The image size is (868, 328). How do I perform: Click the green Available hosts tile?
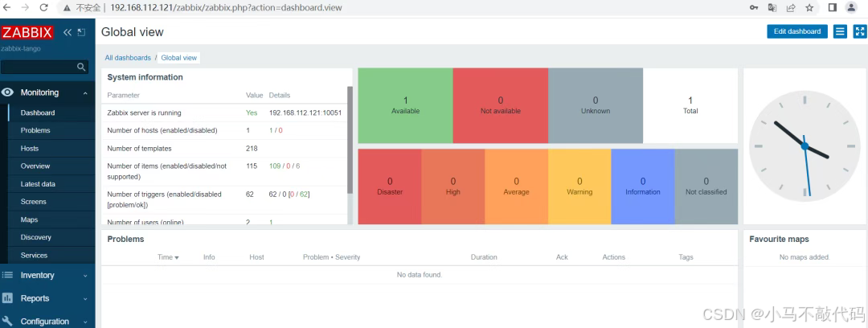click(x=405, y=106)
